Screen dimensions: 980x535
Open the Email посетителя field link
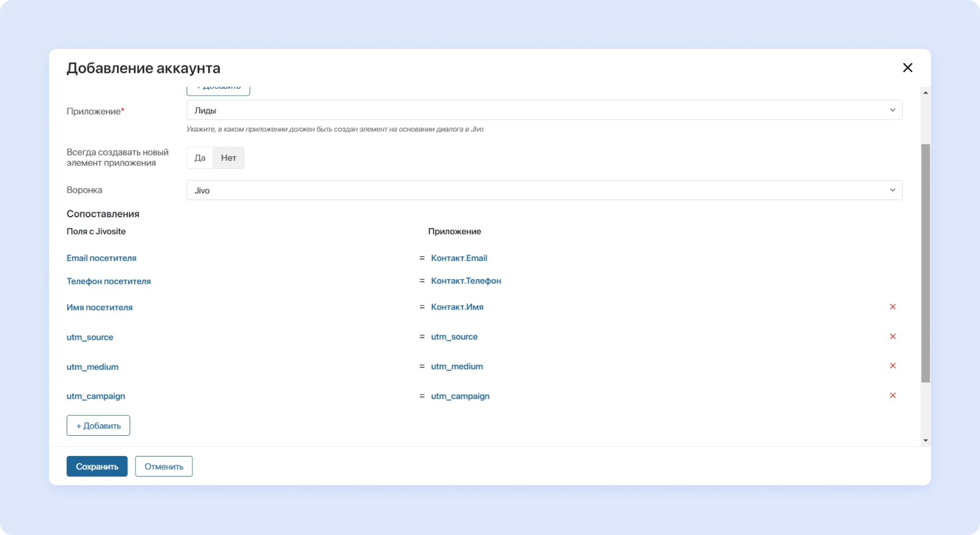coord(102,258)
